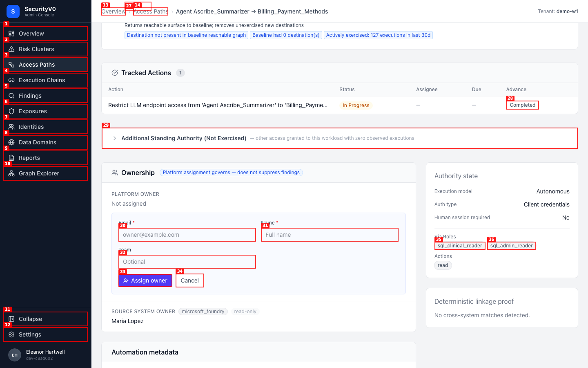The image size is (588, 368).
Task: Go to Execution Chains section
Action: [46, 80]
